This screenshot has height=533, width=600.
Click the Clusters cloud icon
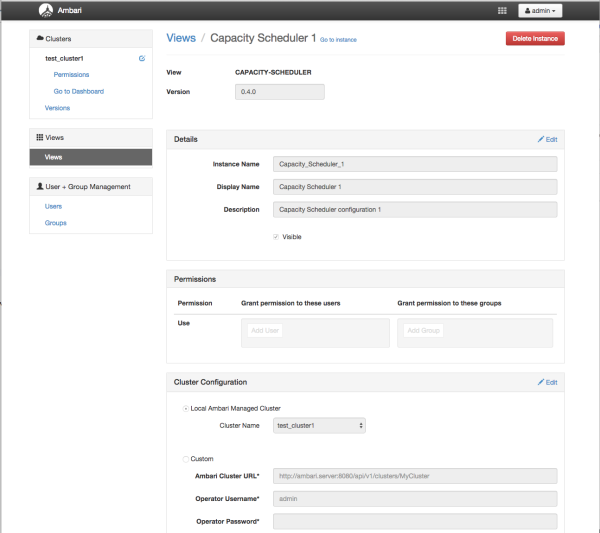40,38
